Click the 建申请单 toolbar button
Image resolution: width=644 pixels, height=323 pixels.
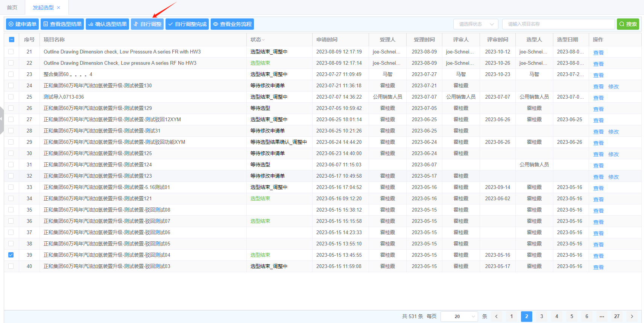[22, 24]
